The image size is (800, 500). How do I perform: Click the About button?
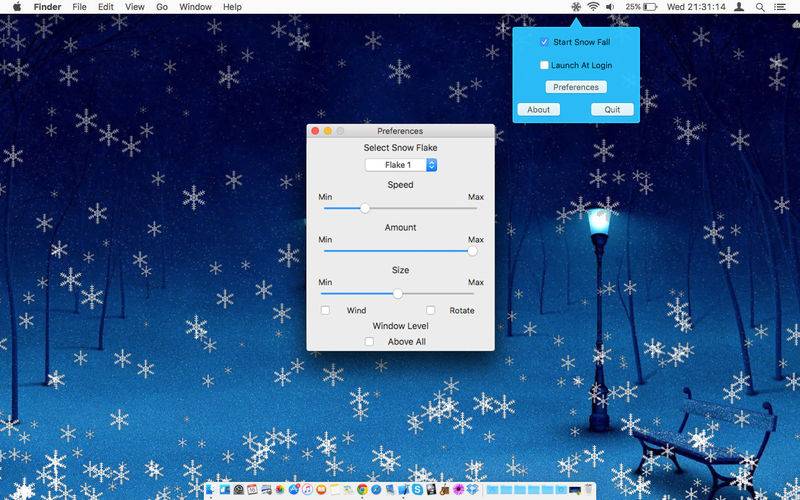point(538,109)
